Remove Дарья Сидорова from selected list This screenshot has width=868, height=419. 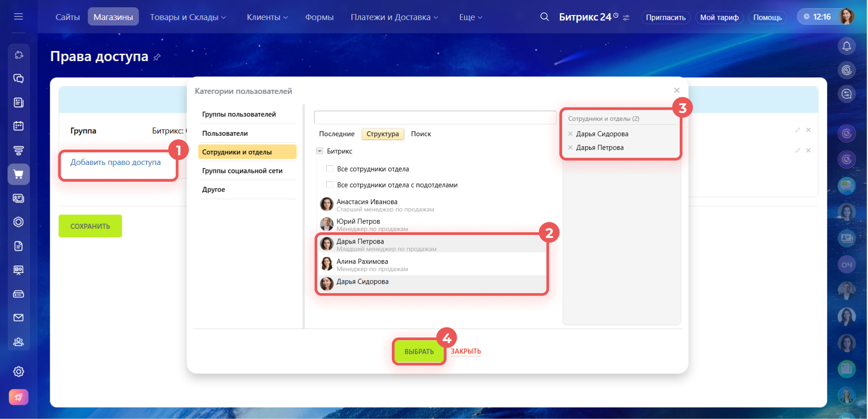coord(570,134)
